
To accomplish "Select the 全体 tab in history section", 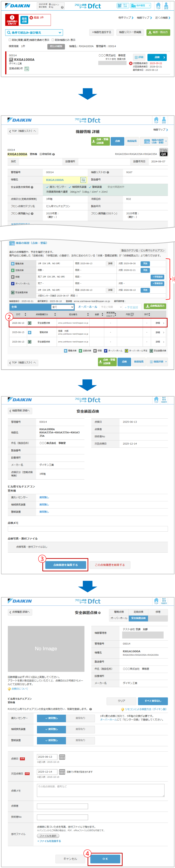I will [x=14, y=307].
